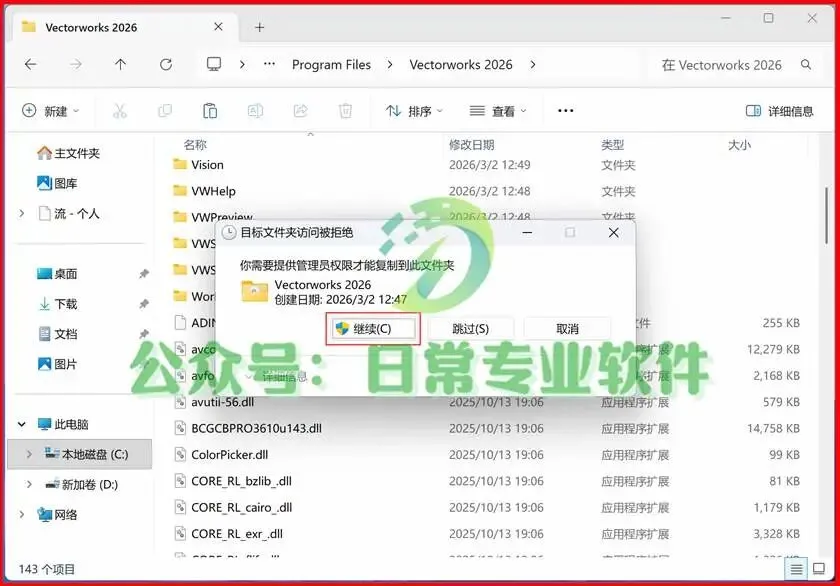The width and height of the screenshot is (840, 586).
Task: Open the toolbar See more ellipsis menu
Action: [x=566, y=111]
